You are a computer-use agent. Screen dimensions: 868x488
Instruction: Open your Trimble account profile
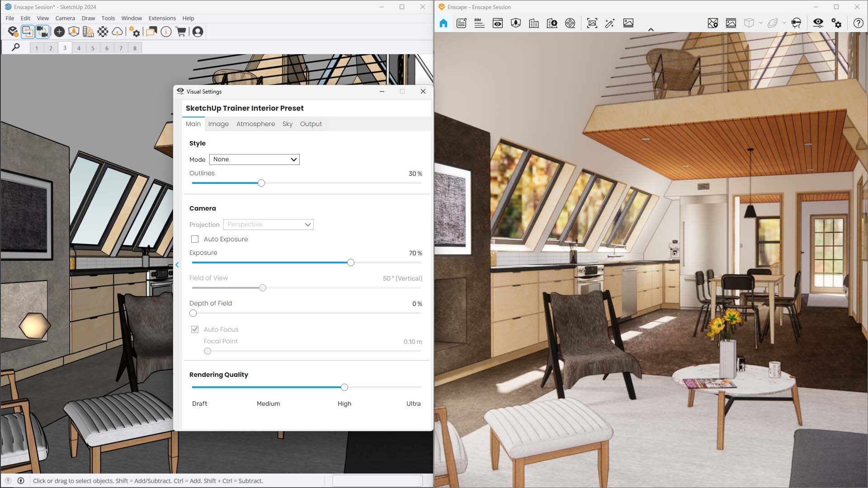coord(198,32)
